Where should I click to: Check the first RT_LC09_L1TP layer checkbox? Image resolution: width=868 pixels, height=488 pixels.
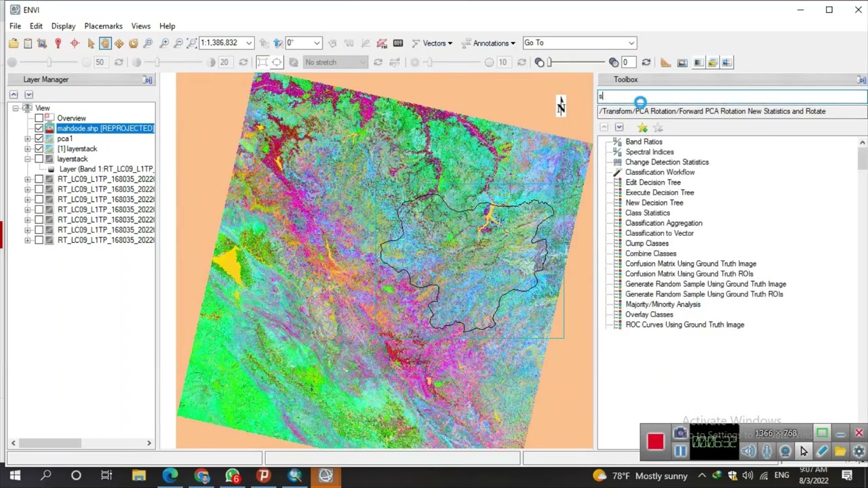point(39,180)
